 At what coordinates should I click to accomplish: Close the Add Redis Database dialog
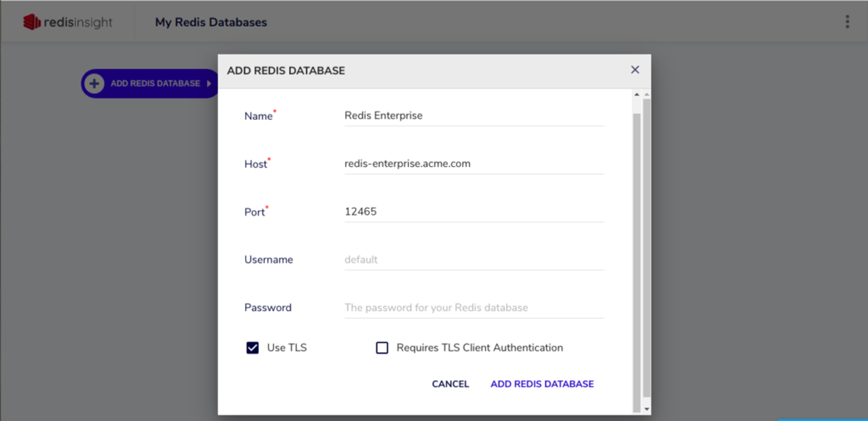click(634, 70)
